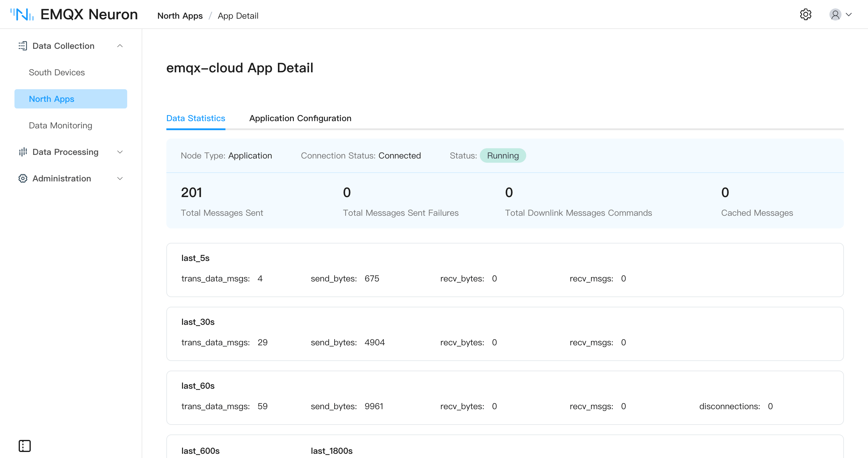
Task: Click the Running status badge
Action: (x=503, y=155)
